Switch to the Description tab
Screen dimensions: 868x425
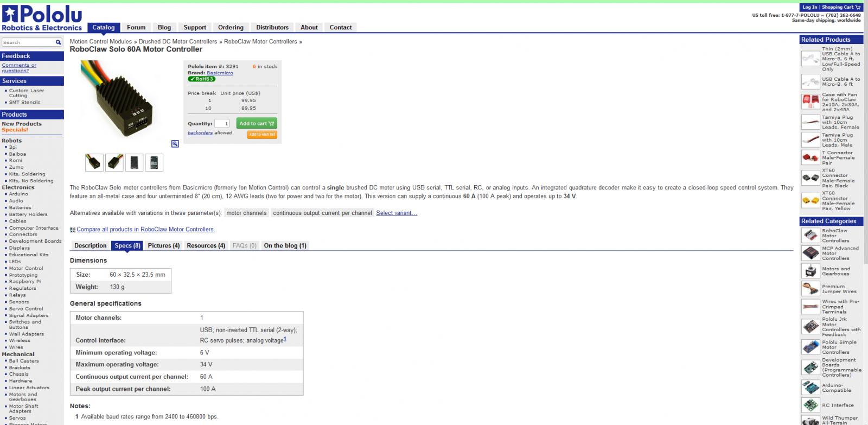click(90, 245)
